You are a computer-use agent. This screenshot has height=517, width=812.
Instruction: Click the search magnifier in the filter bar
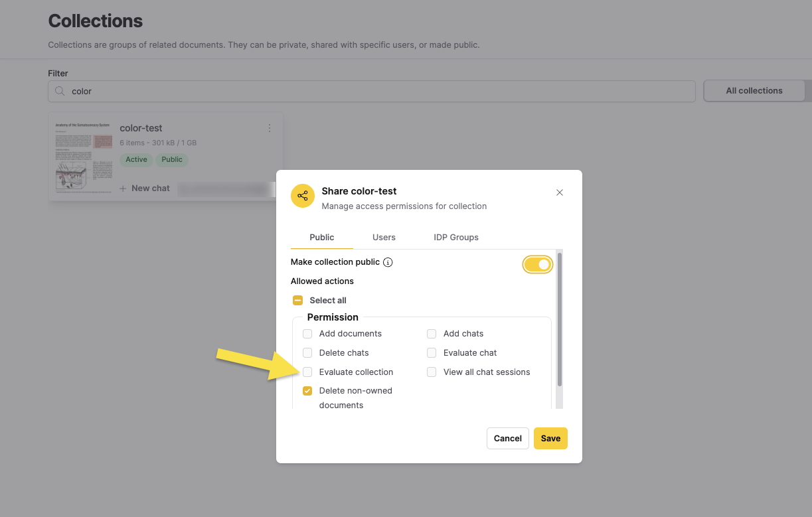[60, 90]
